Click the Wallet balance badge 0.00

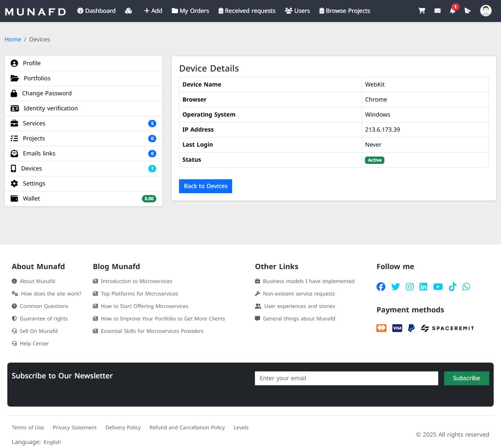[149, 199]
